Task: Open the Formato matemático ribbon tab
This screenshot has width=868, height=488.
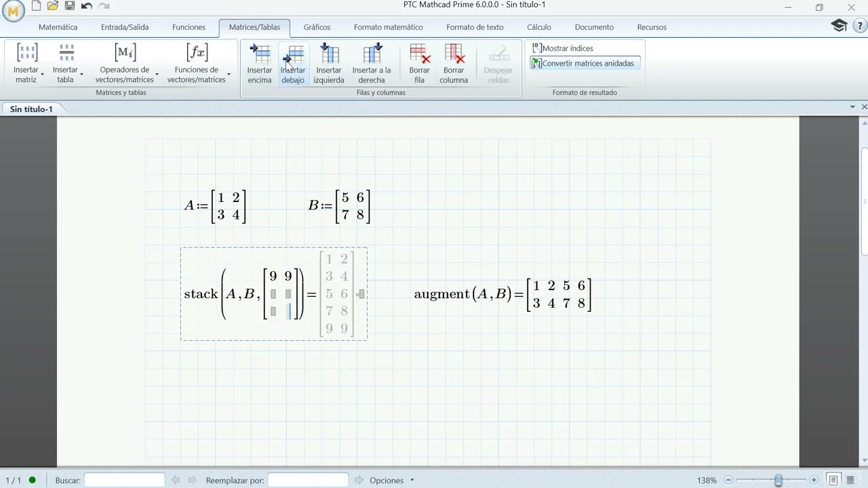Action: click(x=388, y=27)
